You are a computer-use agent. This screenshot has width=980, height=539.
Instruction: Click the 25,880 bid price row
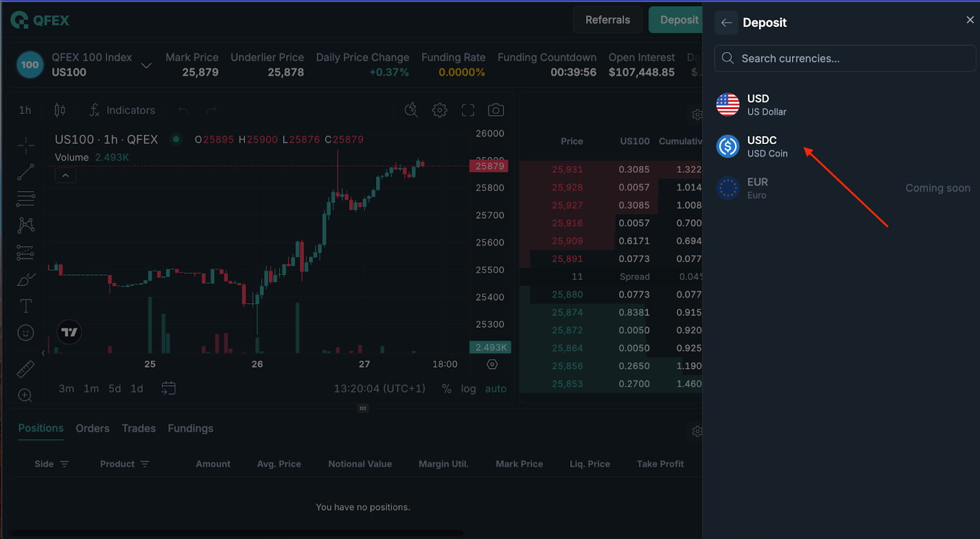click(x=611, y=295)
